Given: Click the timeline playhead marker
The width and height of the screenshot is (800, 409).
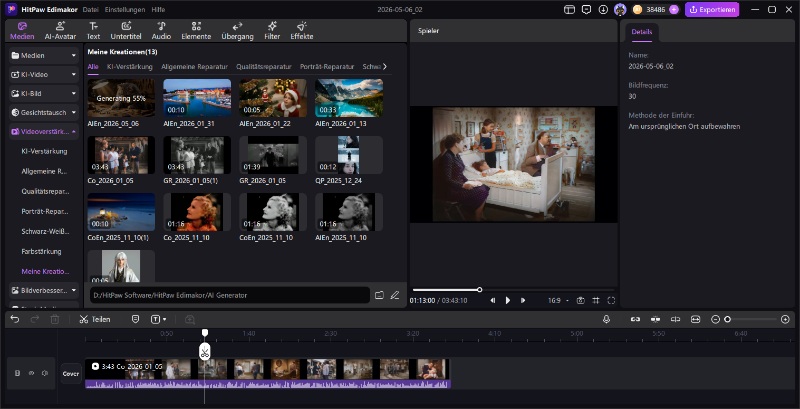Looking at the screenshot, I should point(205,333).
